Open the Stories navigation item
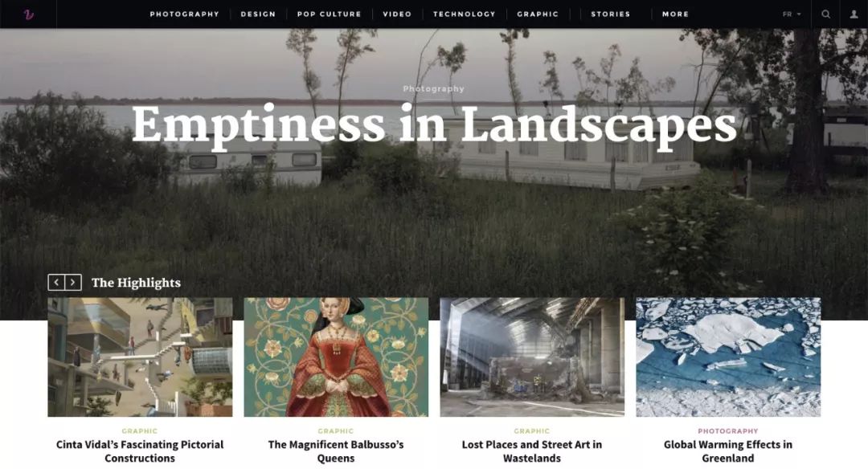 tap(610, 14)
